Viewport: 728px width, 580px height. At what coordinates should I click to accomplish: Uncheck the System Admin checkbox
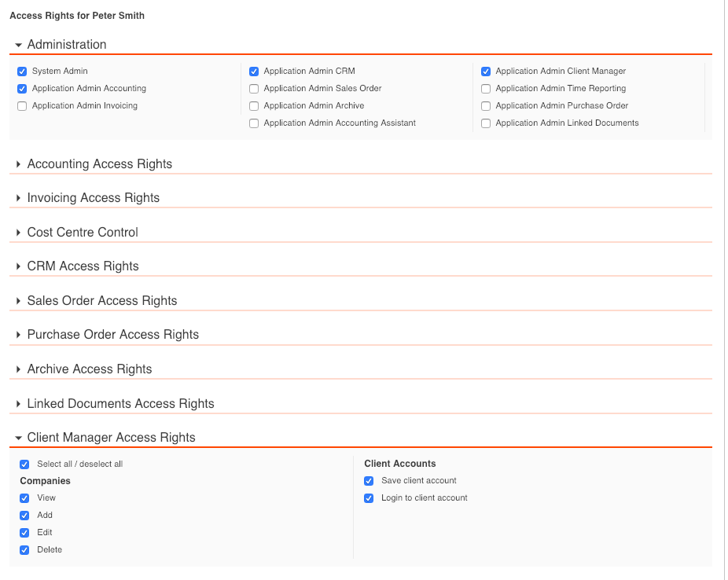click(22, 72)
